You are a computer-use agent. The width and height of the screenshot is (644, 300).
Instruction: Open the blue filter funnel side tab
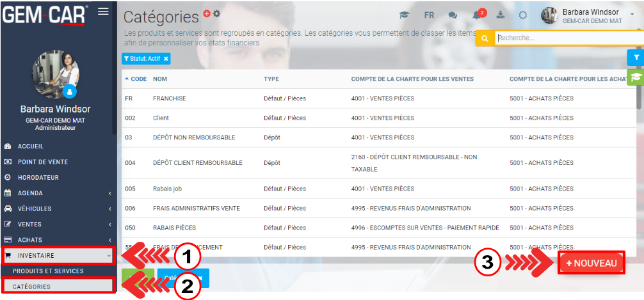point(636,58)
